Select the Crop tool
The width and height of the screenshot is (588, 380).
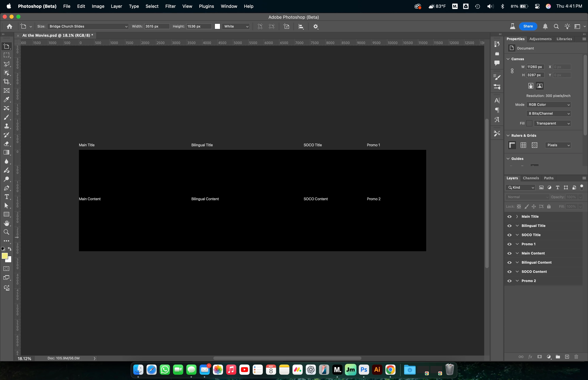(6, 82)
